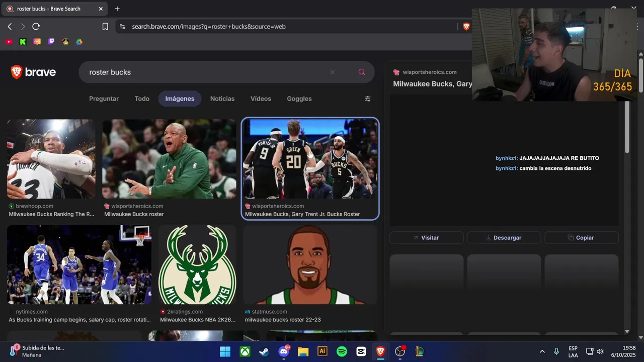
Task: Open the weather widget Subida de las te...
Action: pos(37,351)
